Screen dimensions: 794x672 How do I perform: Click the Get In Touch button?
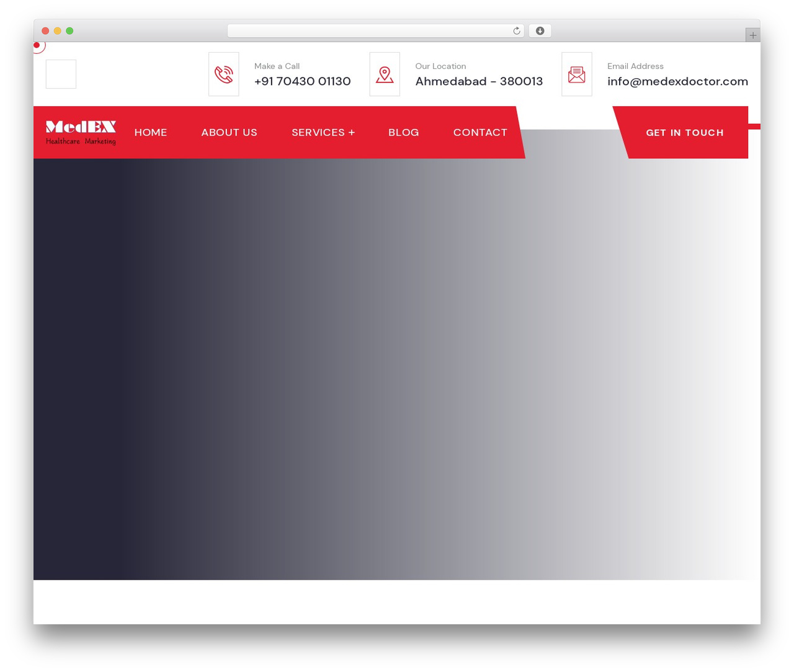coord(685,133)
